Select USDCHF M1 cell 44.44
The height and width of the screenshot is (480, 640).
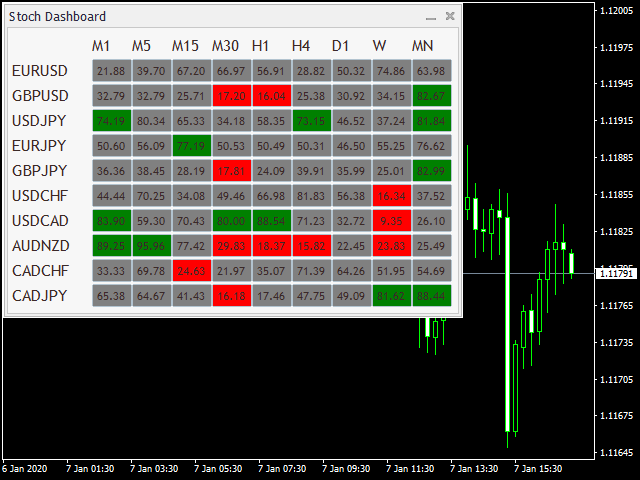(111, 196)
